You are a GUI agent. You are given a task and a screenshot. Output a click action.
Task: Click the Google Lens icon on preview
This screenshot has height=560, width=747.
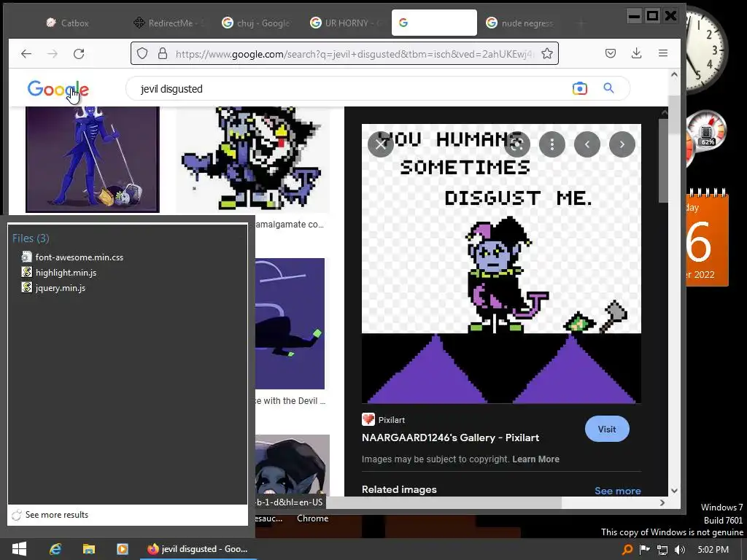tap(517, 144)
